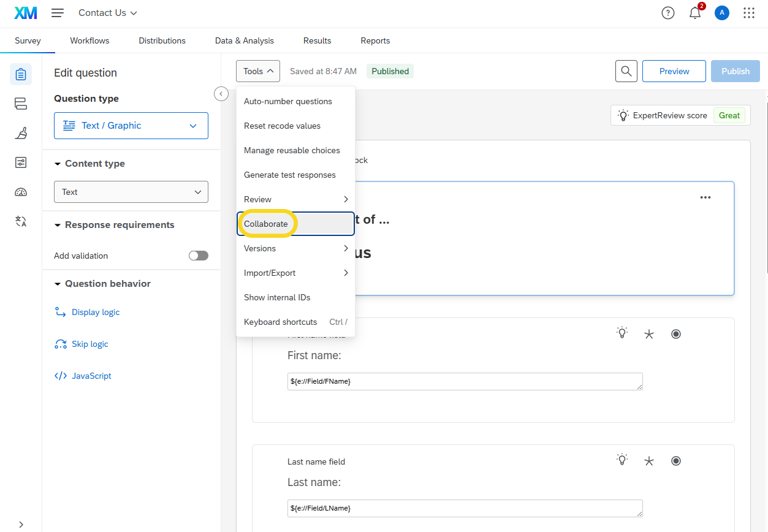Open the Quotas gauge icon

[x=21, y=192]
